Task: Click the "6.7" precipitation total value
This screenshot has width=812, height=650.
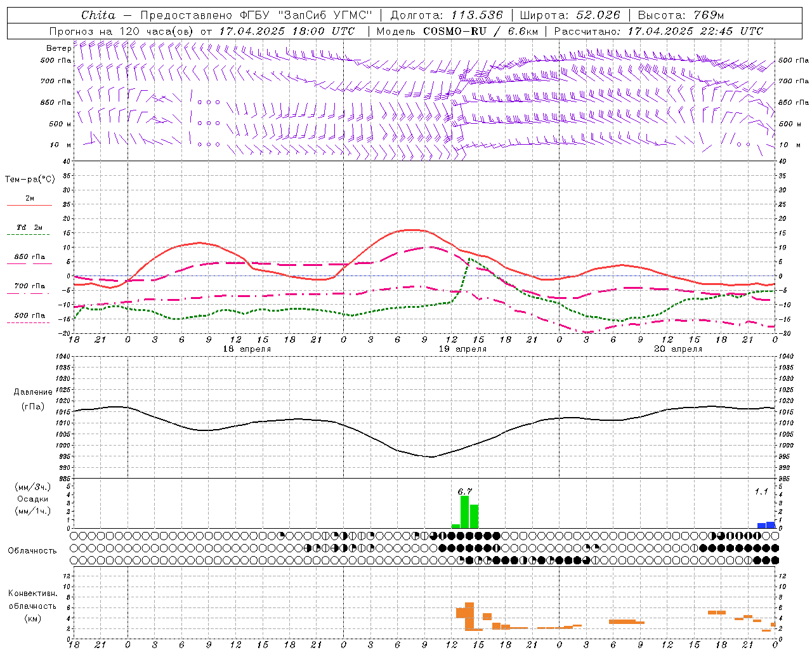Action: 464,491
